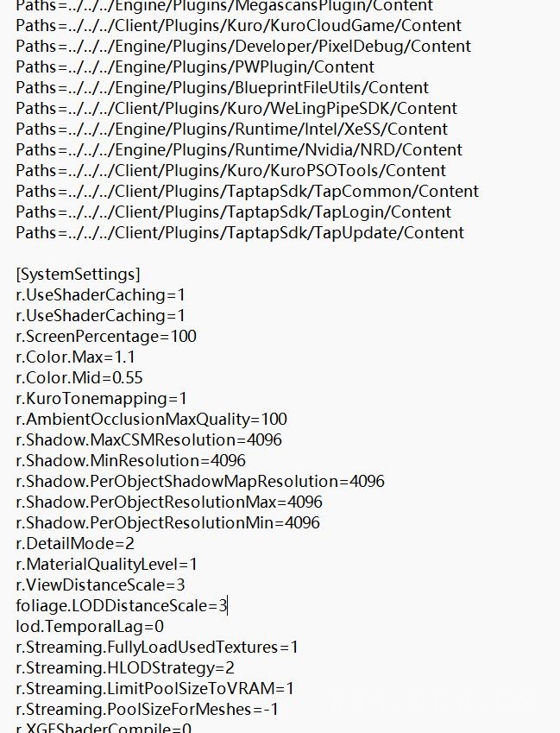Click the r.Color.Mid=0.55 setting line
The width and height of the screenshot is (560, 733).
tap(79, 378)
